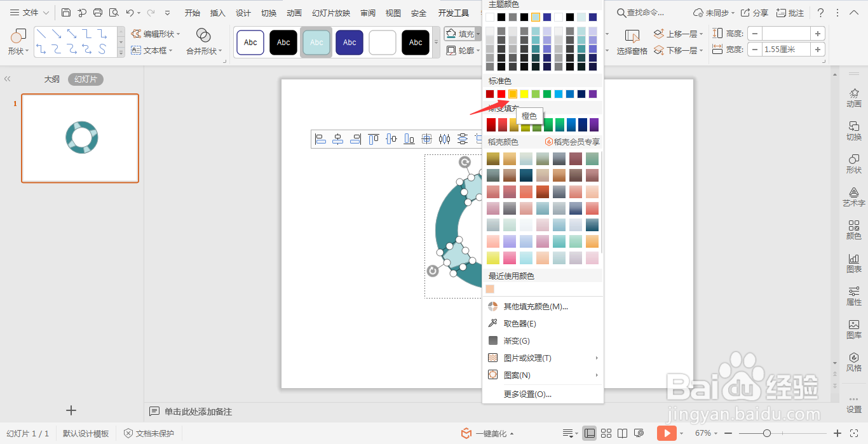Open 风格 style panel in right sidebar
The image size is (868, 444).
coord(854,361)
